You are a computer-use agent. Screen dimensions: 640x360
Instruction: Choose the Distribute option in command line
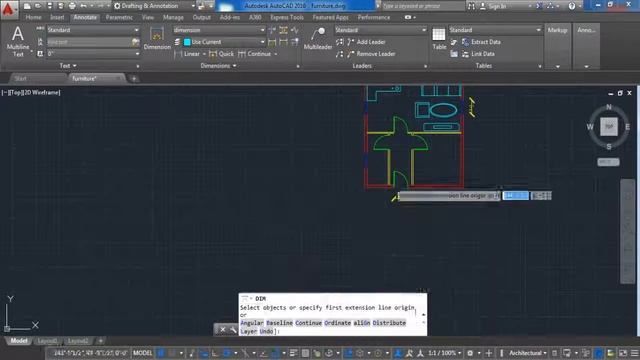tap(389, 323)
